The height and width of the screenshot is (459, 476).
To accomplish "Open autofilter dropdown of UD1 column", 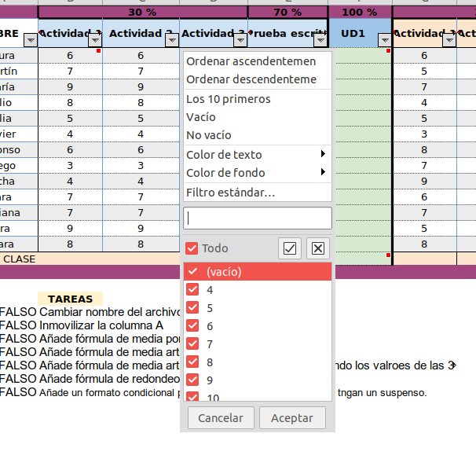I will (385, 40).
